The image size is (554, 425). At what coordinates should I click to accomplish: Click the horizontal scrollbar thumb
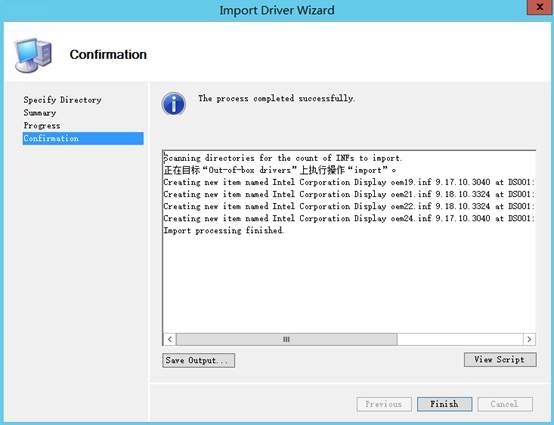[x=287, y=339]
